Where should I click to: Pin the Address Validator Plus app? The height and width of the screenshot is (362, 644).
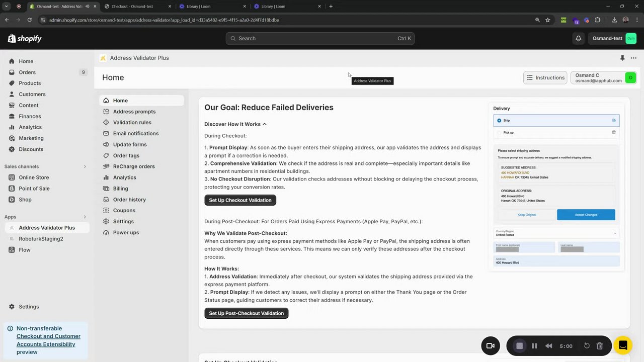tap(622, 58)
